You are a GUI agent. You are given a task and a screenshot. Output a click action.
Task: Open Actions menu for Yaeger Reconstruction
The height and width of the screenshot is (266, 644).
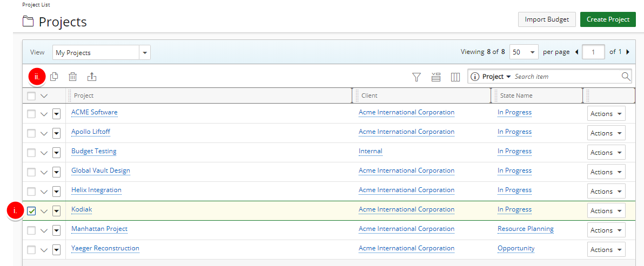[x=606, y=250]
